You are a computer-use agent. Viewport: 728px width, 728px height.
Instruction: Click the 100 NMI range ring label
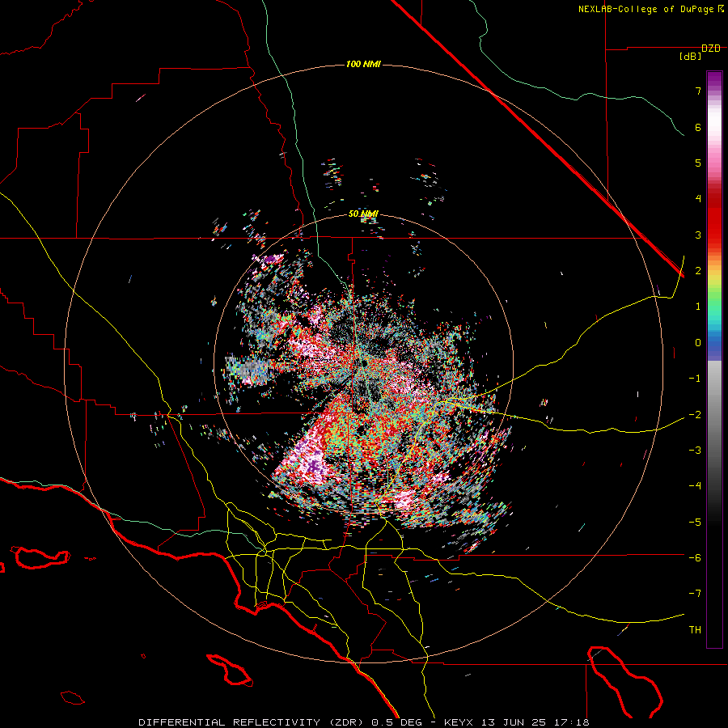[x=363, y=64]
